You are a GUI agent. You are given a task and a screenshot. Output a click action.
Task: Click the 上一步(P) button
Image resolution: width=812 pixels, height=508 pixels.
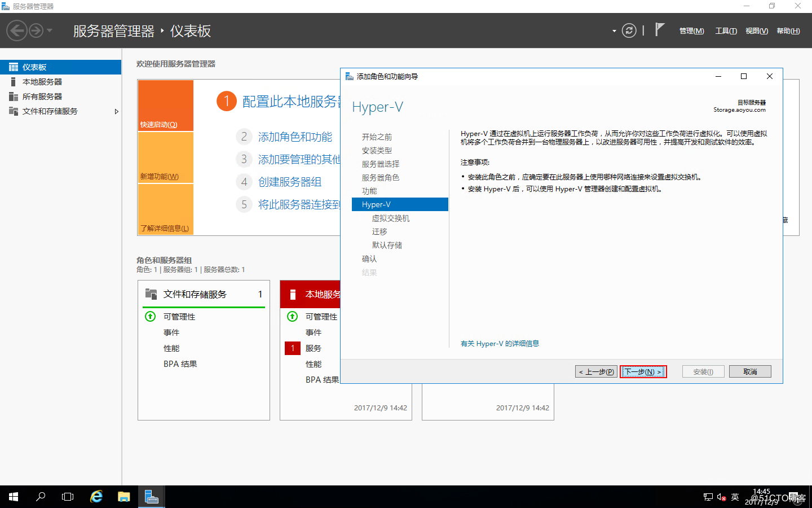[x=596, y=371]
